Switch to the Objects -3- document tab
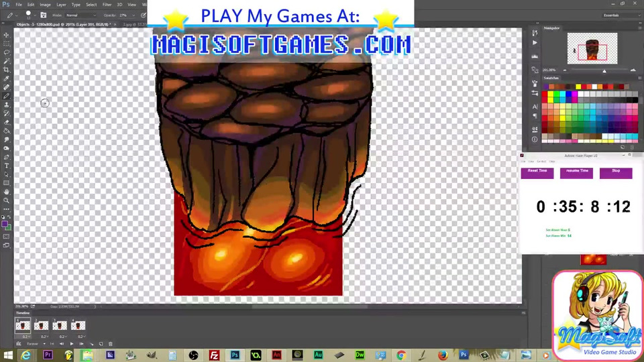 [x=63, y=24]
